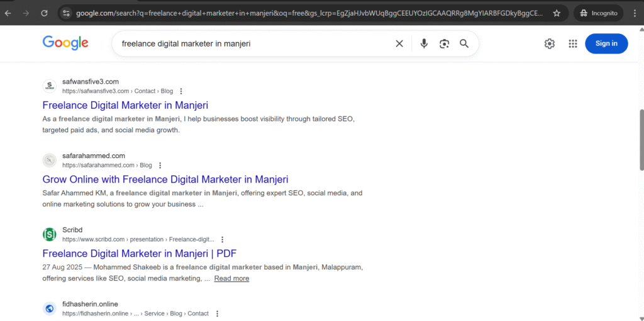Open more options for fidhasherin.online result

click(217, 313)
